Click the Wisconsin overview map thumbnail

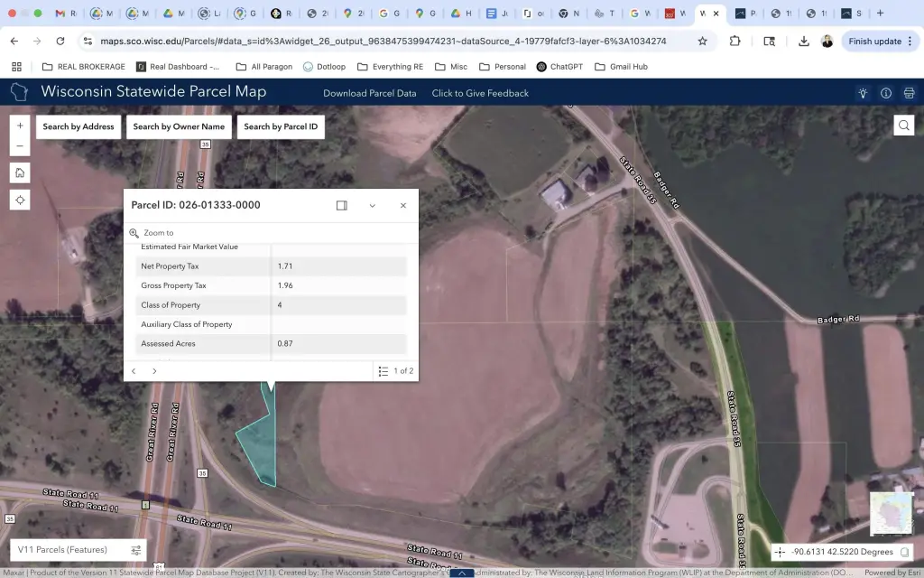pos(890,514)
